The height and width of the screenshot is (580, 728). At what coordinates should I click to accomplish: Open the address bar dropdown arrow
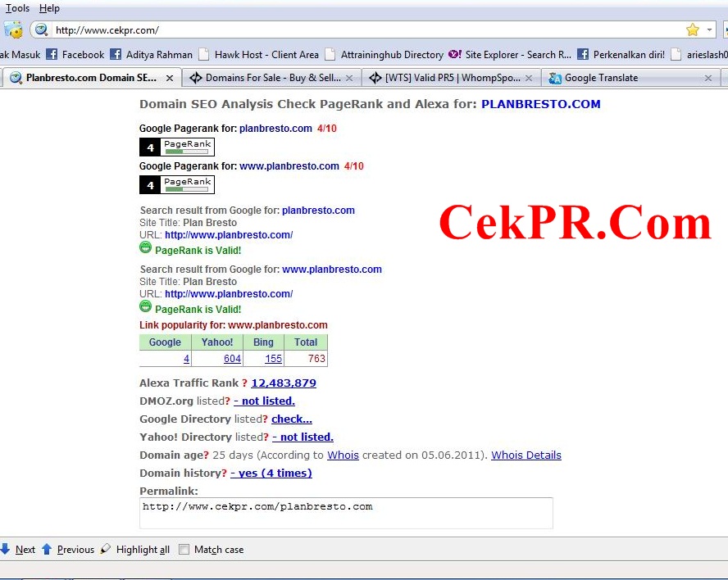[709, 30]
